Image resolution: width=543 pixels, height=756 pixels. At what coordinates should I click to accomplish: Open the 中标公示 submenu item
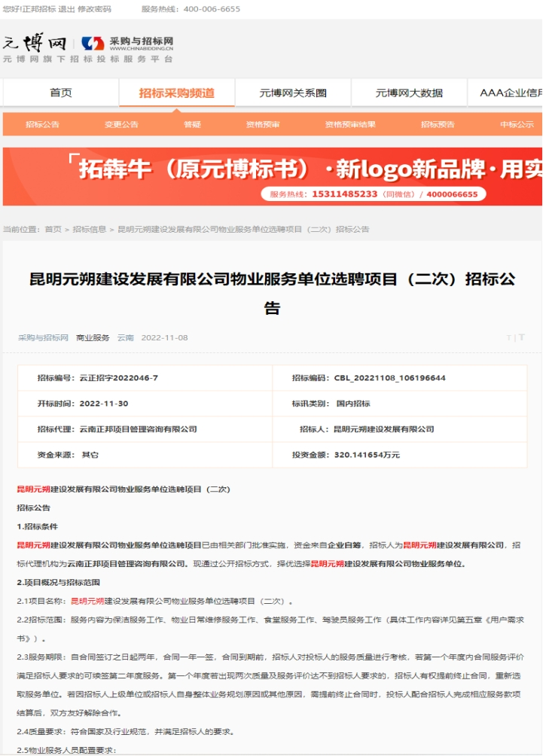coord(517,124)
